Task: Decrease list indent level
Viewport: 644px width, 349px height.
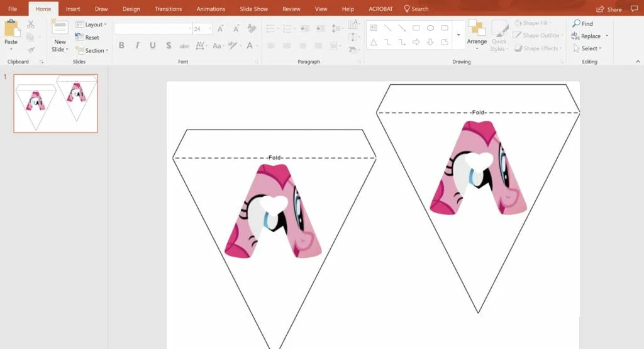Action: 304,29
